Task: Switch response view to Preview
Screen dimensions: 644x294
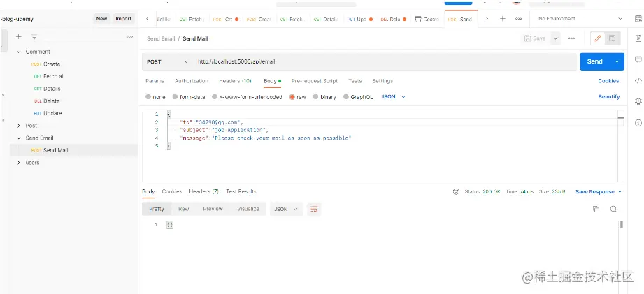Action: [213, 209]
